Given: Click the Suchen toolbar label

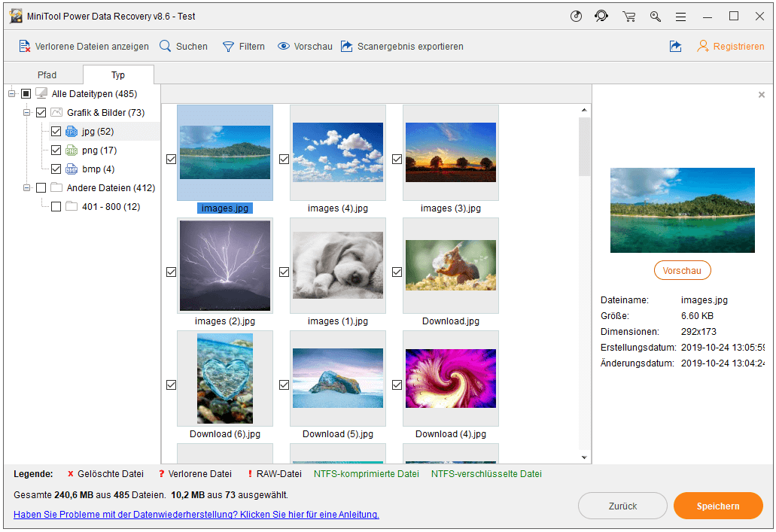Looking at the screenshot, I should (192, 47).
